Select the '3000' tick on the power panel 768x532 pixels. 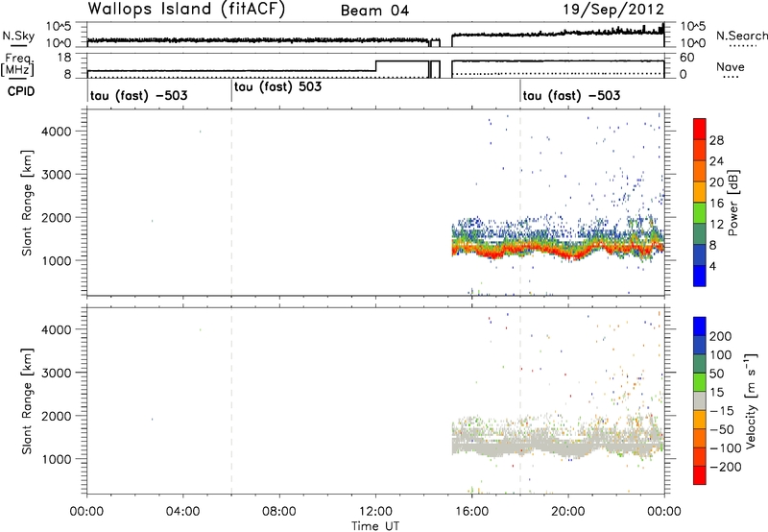(57, 175)
